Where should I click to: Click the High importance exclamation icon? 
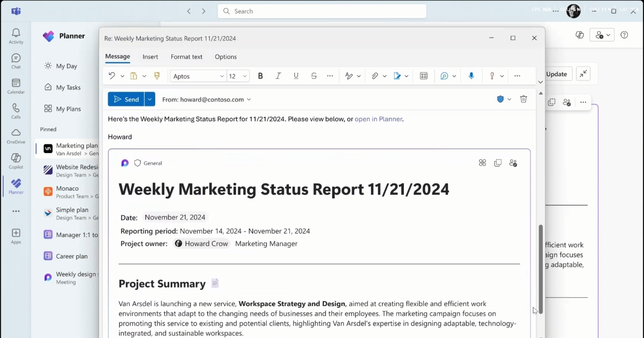tap(492, 76)
